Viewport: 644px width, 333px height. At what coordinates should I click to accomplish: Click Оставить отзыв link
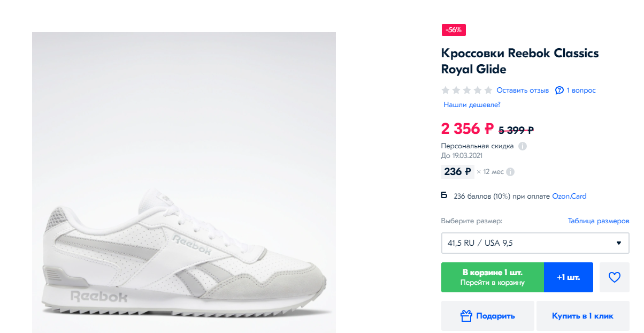[x=523, y=90]
